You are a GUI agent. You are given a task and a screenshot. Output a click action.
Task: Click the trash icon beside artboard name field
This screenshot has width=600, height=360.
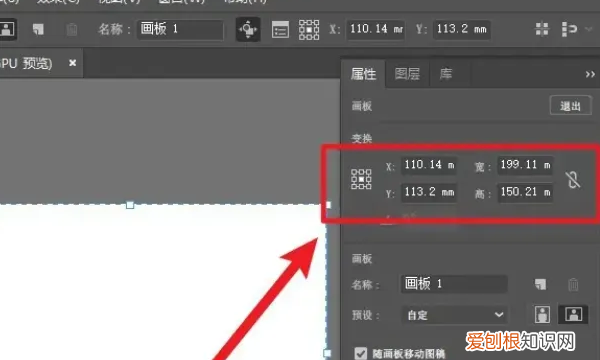coord(573,284)
